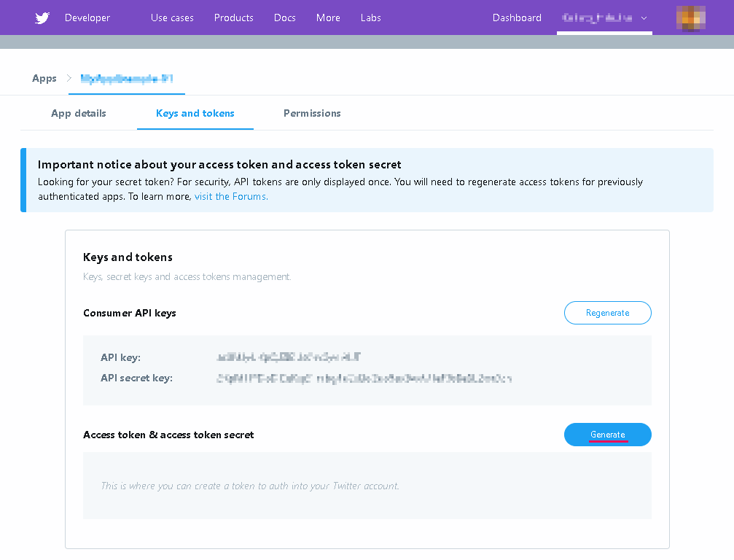Click the Important notice heading text
This screenshot has width=734, height=560.
coord(219,165)
